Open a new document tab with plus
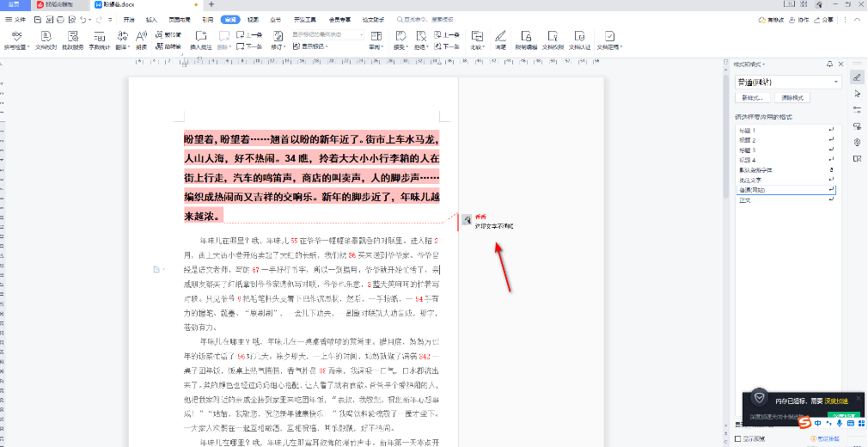 [x=211, y=4]
